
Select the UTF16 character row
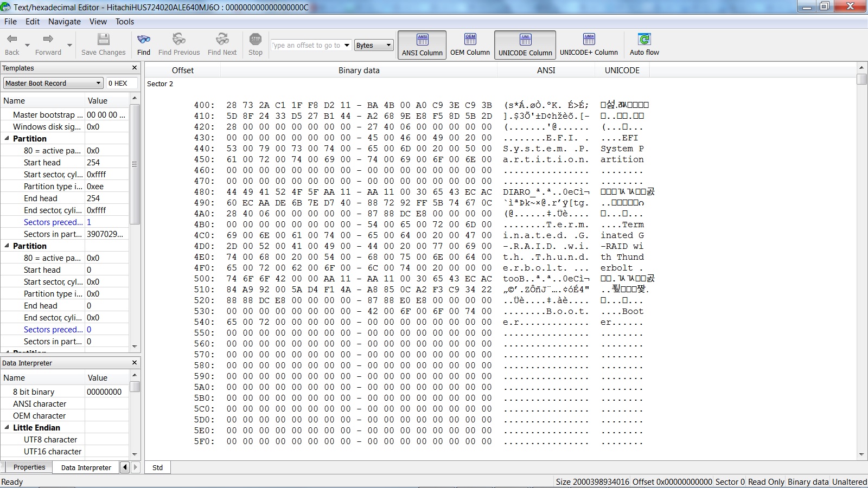click(65, 452)
